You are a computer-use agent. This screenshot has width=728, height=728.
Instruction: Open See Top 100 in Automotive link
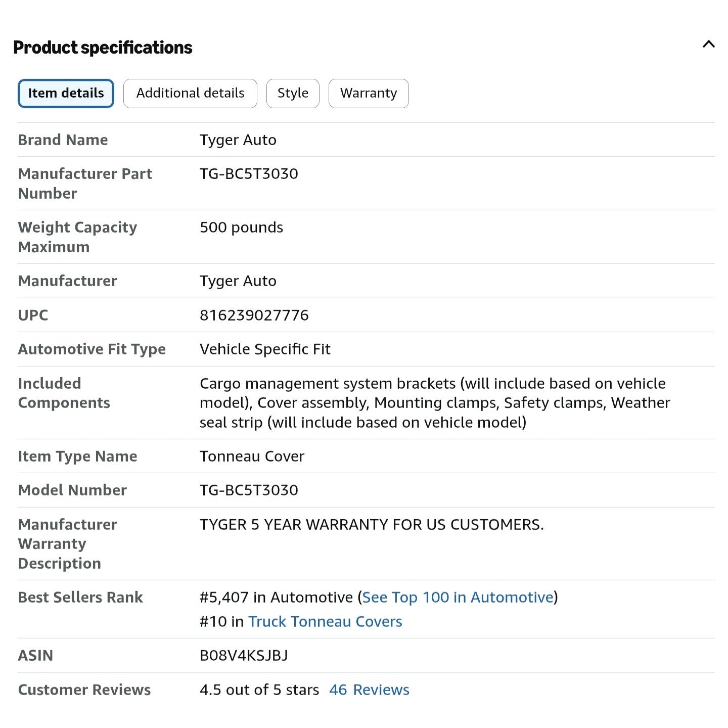pos(458,597)
